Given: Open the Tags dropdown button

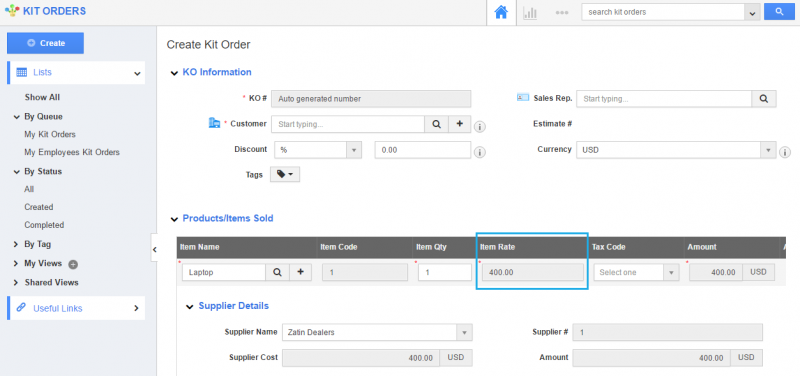Looking at the screenshot, I should pos(285,174).
